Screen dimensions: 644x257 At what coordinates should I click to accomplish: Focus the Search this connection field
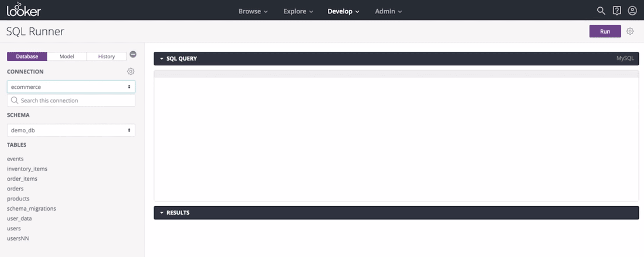[71, 100]
